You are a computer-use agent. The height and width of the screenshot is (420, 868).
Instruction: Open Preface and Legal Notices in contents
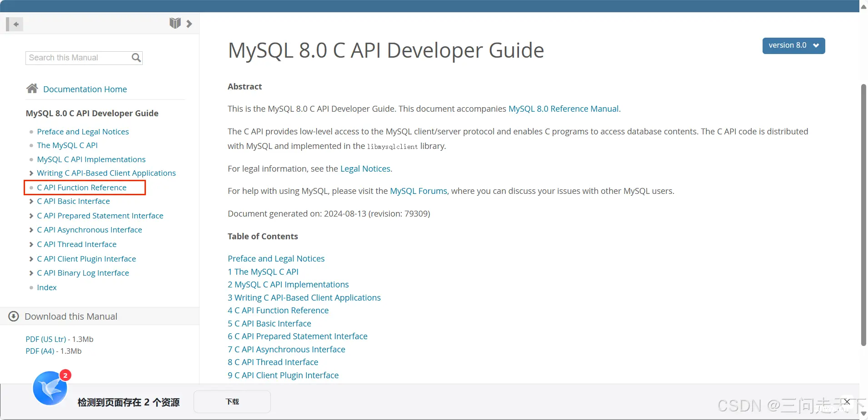[276, 259]
